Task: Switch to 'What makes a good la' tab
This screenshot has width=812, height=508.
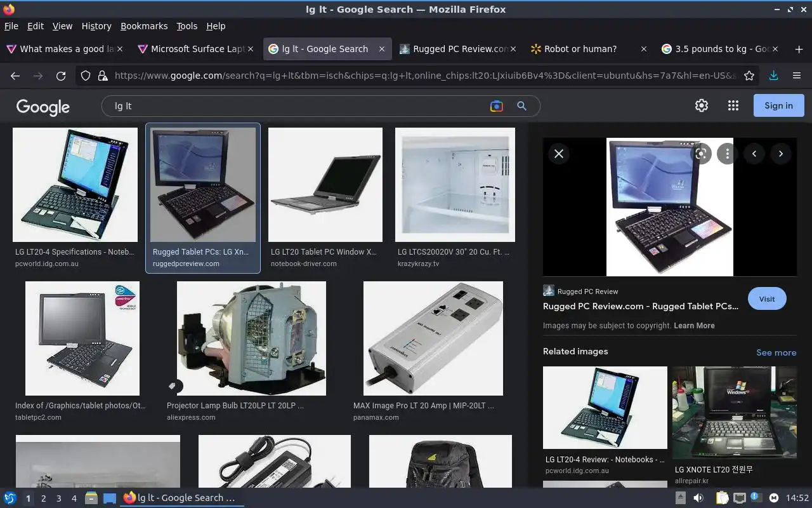Action: 65,49
